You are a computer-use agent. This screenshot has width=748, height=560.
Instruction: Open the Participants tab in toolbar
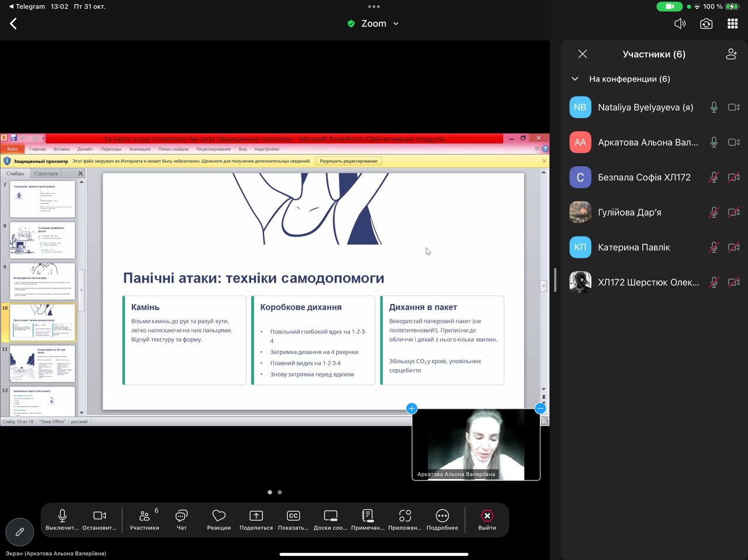[144, 516]
